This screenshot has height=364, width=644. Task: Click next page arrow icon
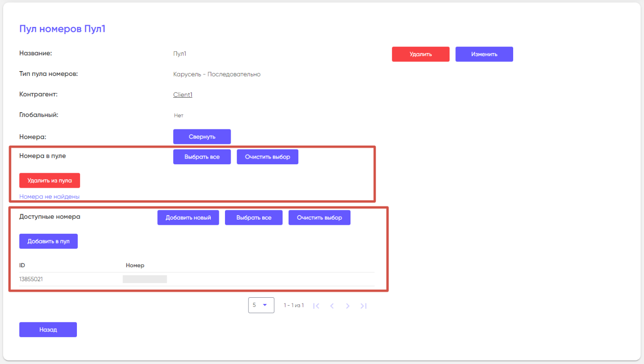(347, 306)
